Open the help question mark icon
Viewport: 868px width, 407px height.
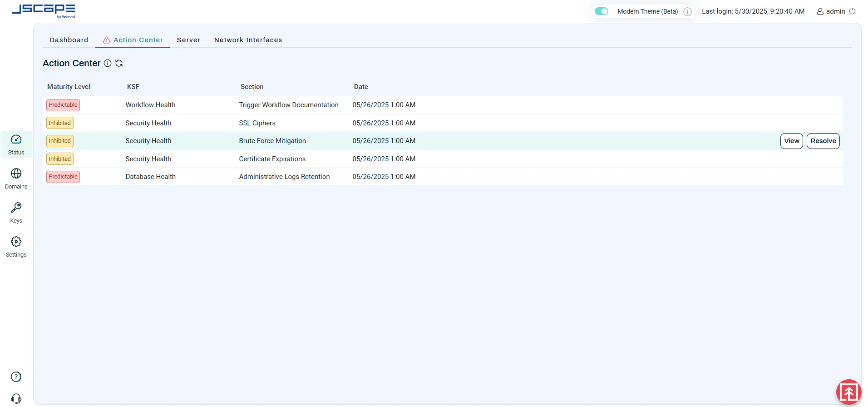[16, 377]
